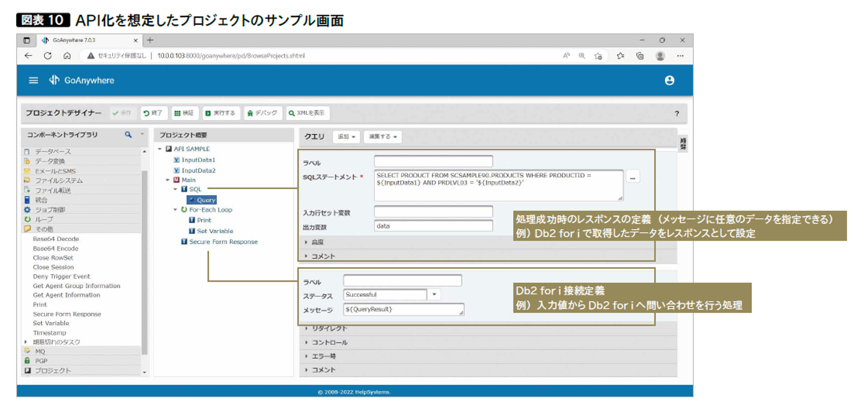This screenshot has height=405, width=868.
Task: Collapse the Main module node
Action: 168,180
